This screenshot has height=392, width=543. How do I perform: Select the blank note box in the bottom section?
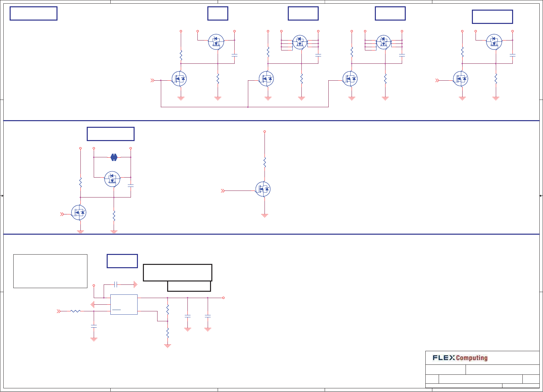[x=50, y=271]
